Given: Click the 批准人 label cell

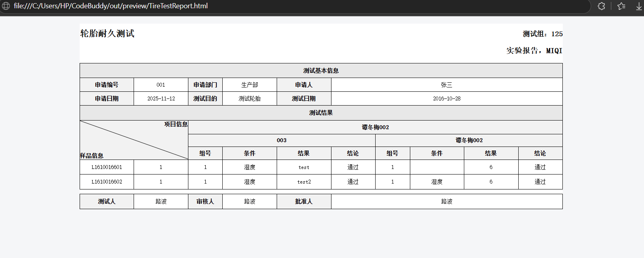Looking at the screenshot, I should (304, 201).
